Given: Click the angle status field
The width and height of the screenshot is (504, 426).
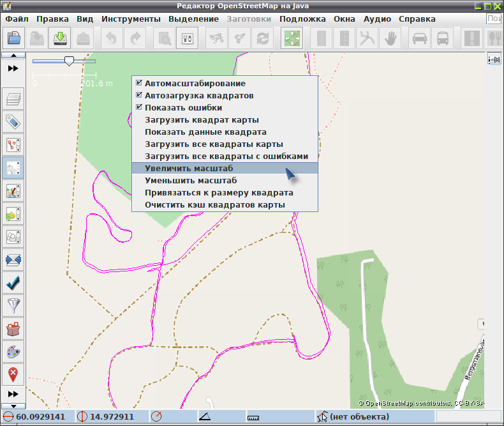Looking at the screenshot, I should tap(221, 416).
